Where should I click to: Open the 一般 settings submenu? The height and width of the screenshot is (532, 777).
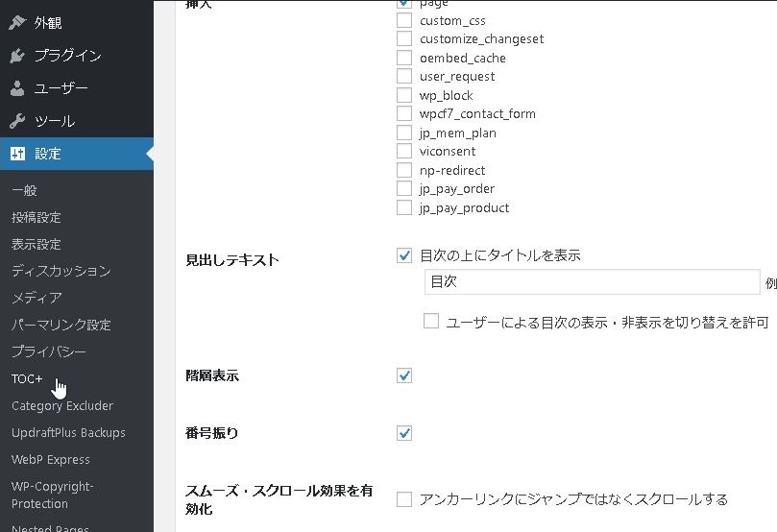[24, 190]
